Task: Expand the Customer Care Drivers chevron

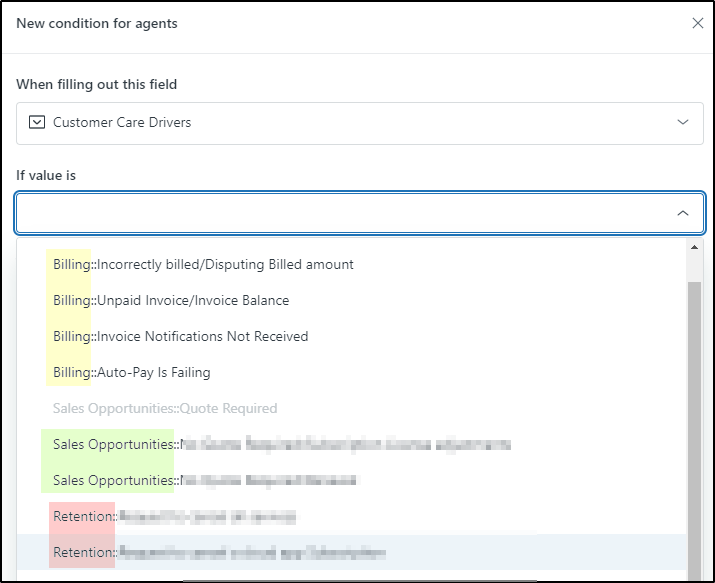Action: click(x=683, y=122)
